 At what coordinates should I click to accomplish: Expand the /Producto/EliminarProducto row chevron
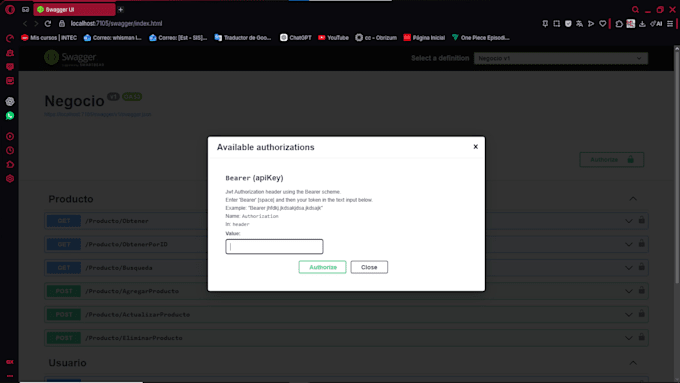coord(628,338)
